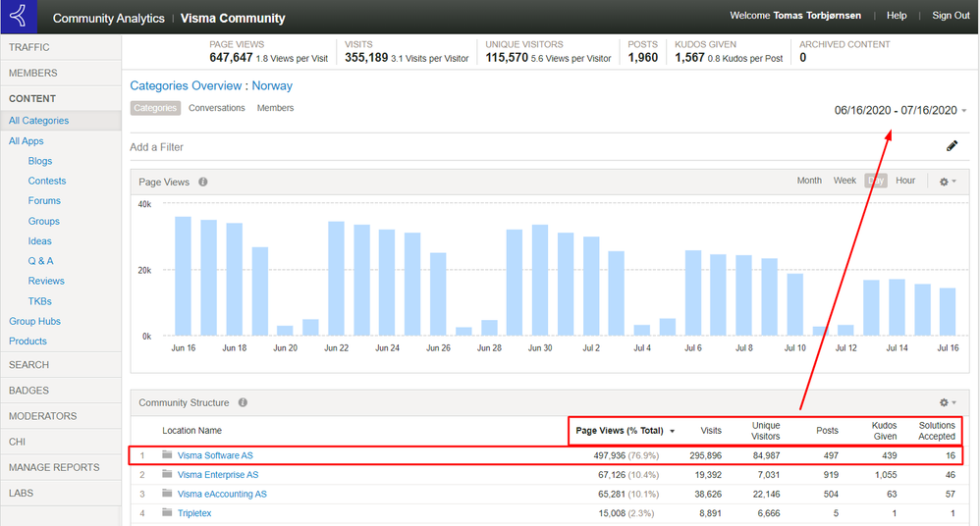980x526 pixels.
Task: Click the 497,936 page views cell
Action: point(626,455)
